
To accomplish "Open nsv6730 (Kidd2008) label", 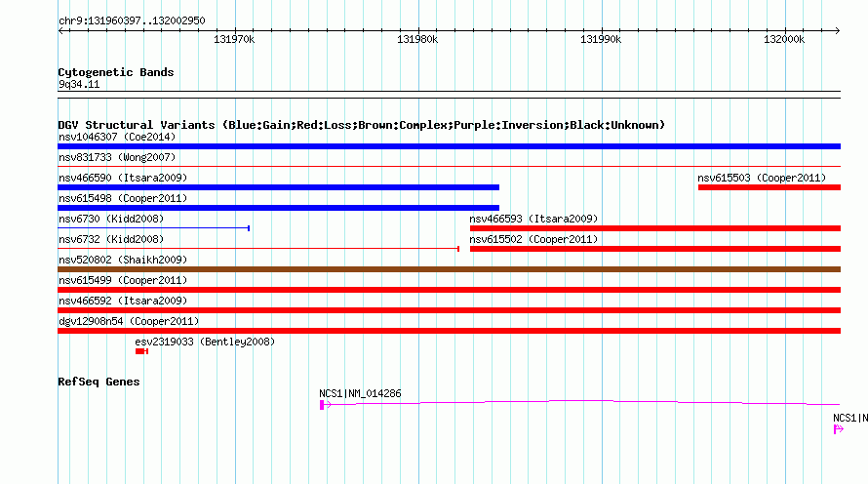I will click(111, 219).
